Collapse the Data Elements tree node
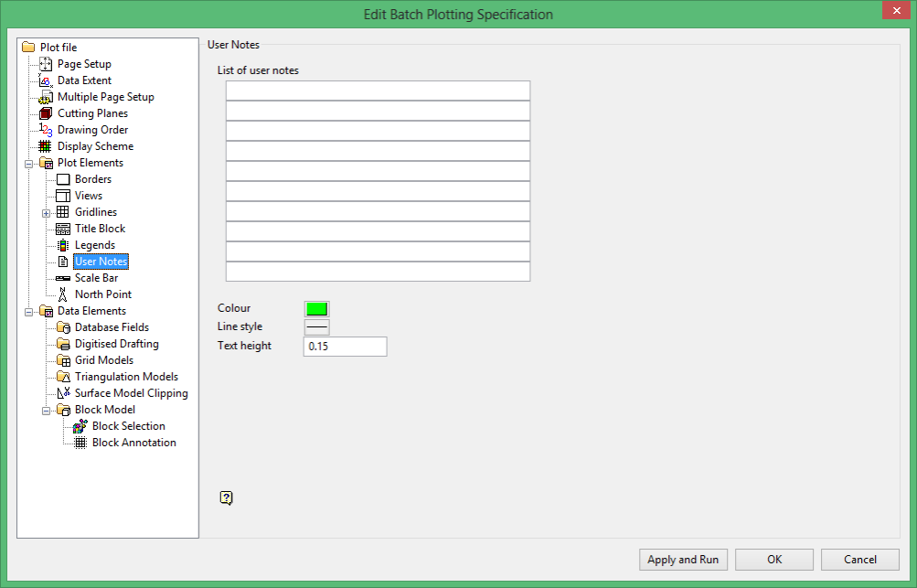The width and height of the screenshot is (917, 588). 28,312
